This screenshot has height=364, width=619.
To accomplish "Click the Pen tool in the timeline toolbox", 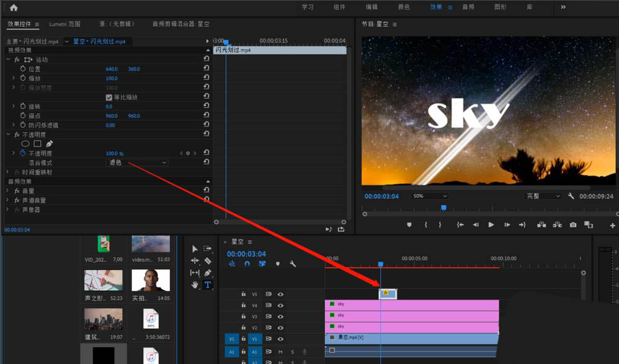I will [x=208, y=273].
